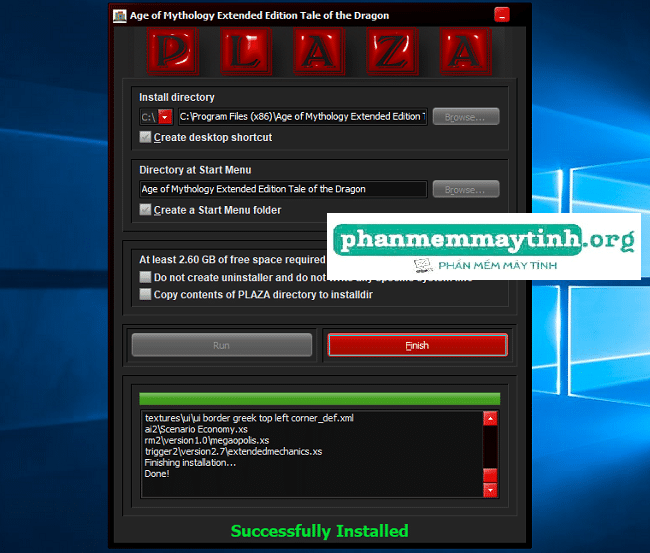The height and width of the screenshot is (553, 650).
Task: Click the Run button
Action: point(221,345)
